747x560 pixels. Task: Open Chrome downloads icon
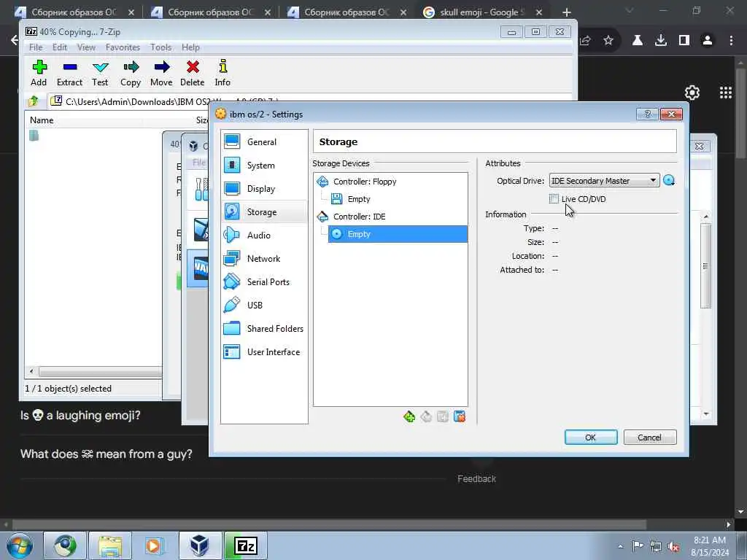click(661, 41)
